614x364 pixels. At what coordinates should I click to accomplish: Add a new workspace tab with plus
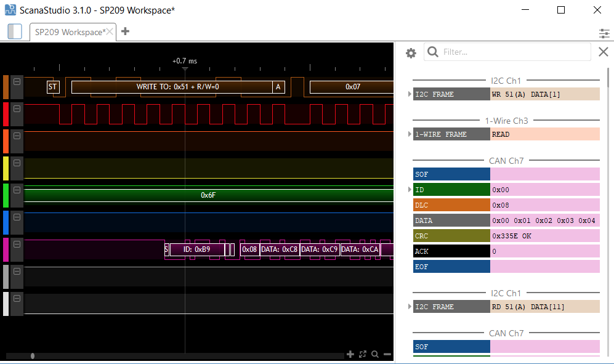(x=126, y=31)
